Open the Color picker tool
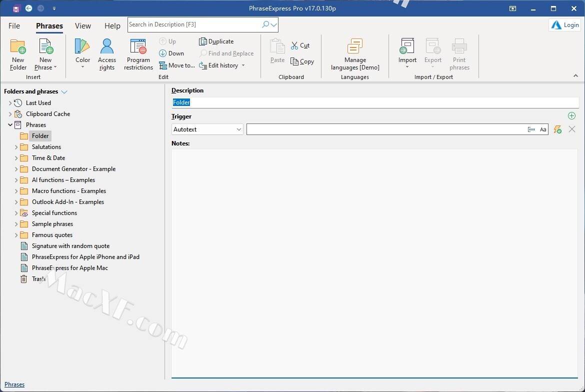Viewport: 585px width, 392px height. [x=82, y=53]
